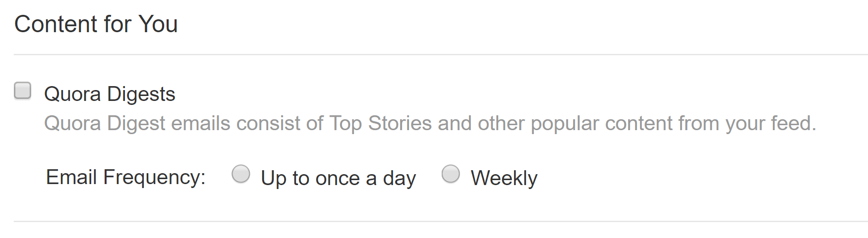868x238 pixels.
Task: Click the divider line under 'Content for You'
Action: 441,54
